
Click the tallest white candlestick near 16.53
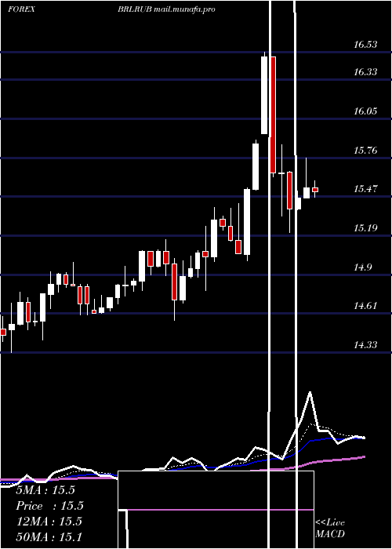(264, 95)
